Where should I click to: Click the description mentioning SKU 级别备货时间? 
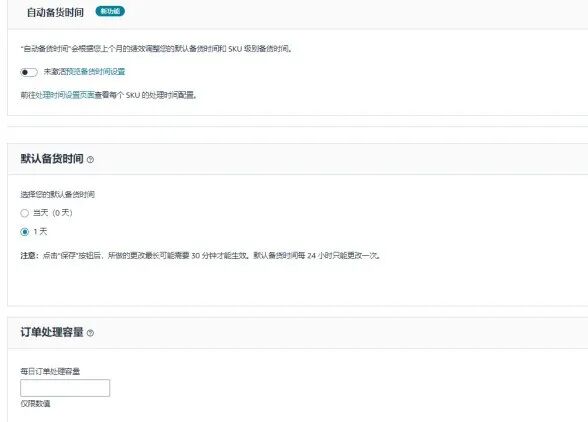click(156, 49)
